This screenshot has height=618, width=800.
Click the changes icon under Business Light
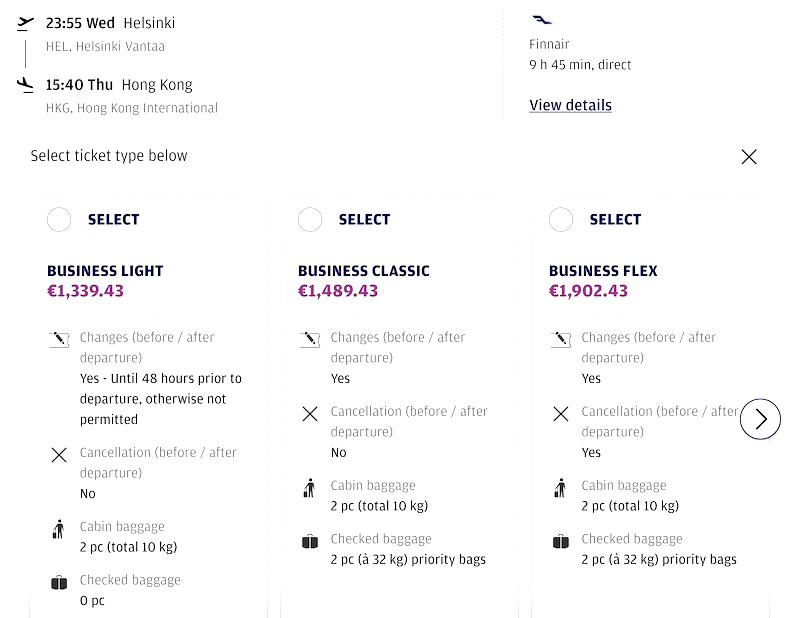point(58,339)
